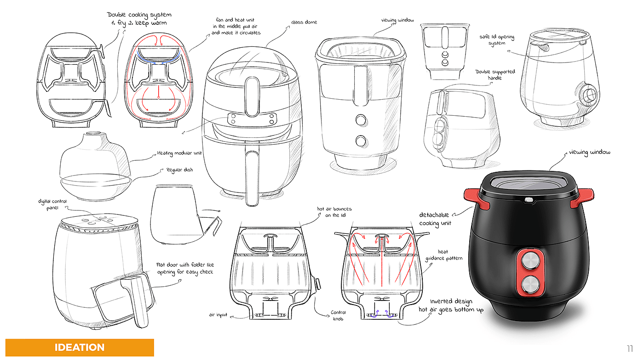This screenshot has width=644, height=362.
Task: Select the "hot air bounces on the lid" note
Action: (334, 212)
